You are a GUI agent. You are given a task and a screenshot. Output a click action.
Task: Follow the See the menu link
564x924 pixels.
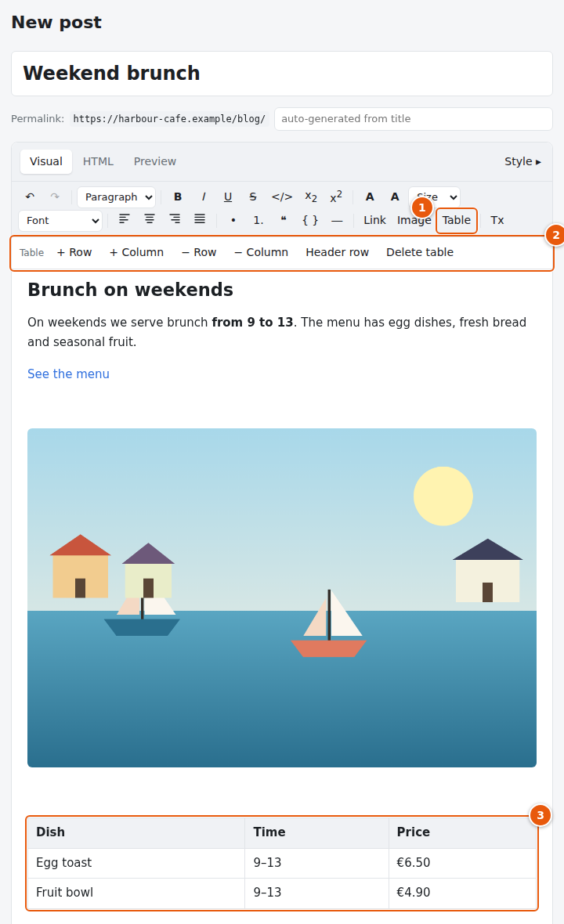[68, 374]
